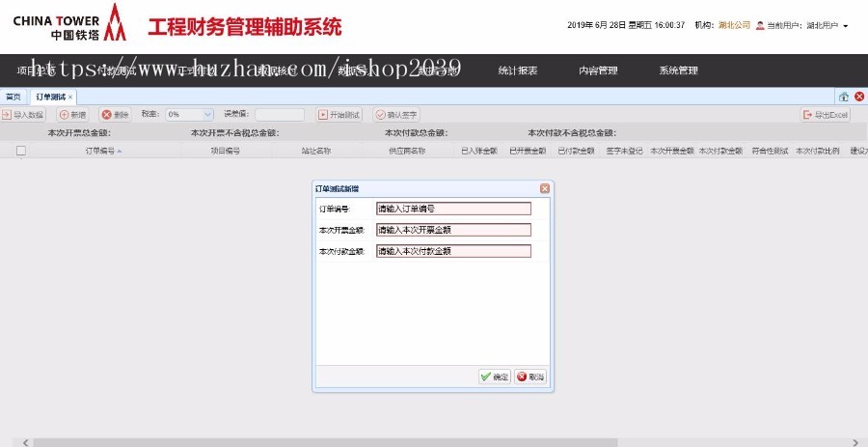Click 确定 to confirm the dialog
The image size is (868, 447).
point(495,377)
